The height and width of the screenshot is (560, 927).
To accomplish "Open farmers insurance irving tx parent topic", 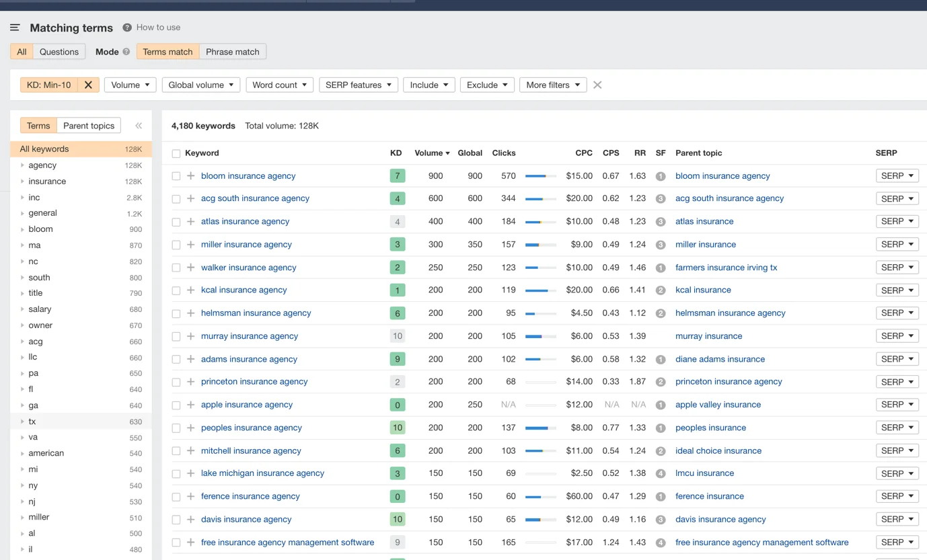I will [x=726, y=268].
